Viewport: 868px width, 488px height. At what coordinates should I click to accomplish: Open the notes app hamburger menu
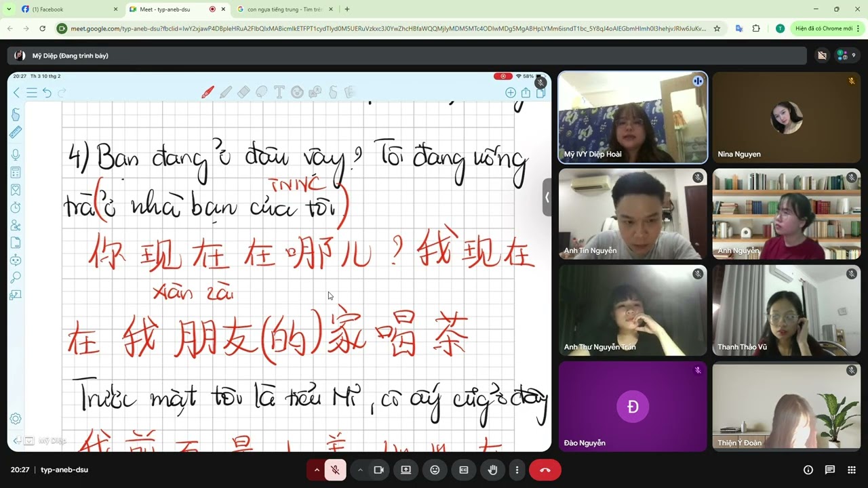(32, 93)
